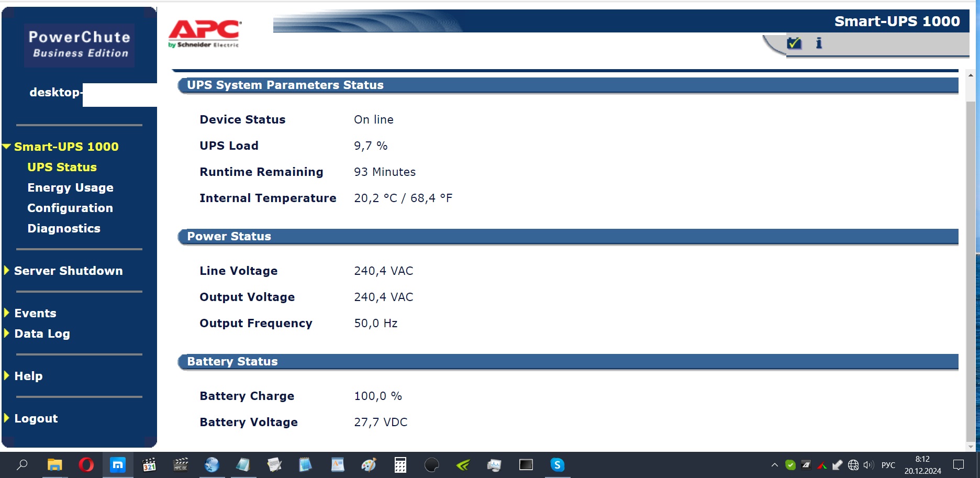Screen dimensions: 980x478
Task: Click the PowerChute Business Edition logo
Action: pos(80,45)
